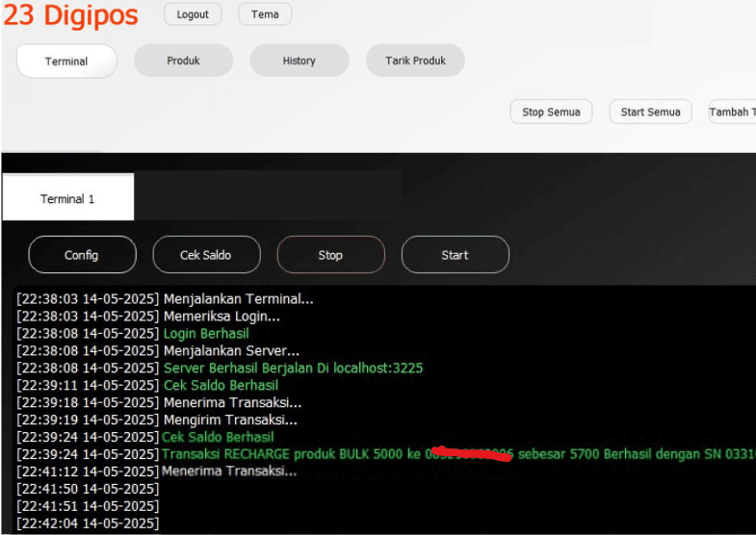Stop Terminal 1 with the Stop button
This screenshot has width=756, height=535.
click(x=330, y=255)
